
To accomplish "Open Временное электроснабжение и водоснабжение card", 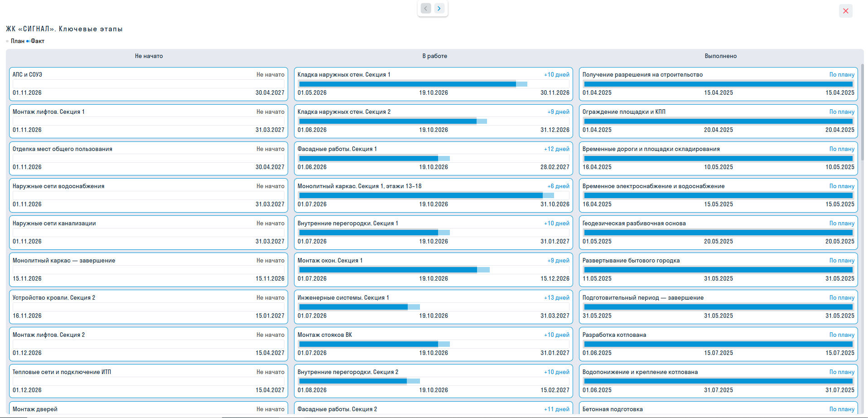I will (719, 195).
